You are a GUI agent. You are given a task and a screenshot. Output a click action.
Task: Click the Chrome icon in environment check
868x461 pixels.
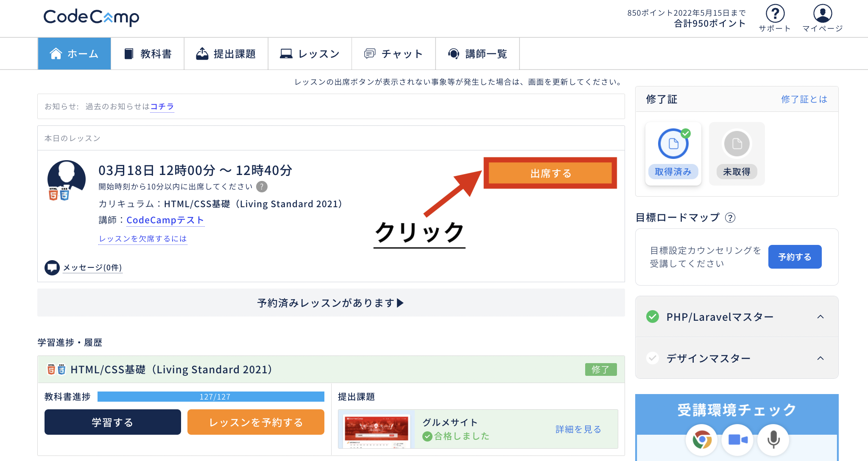[702, 440]
